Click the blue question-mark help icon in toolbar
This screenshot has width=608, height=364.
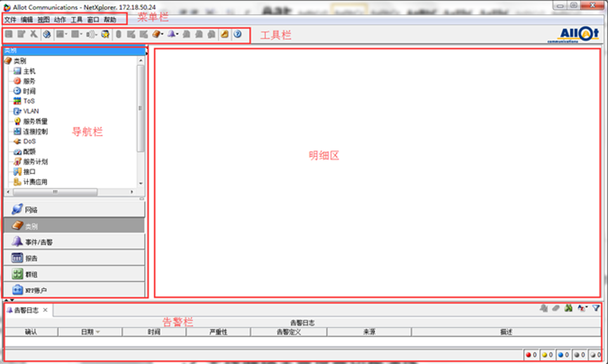238,34
